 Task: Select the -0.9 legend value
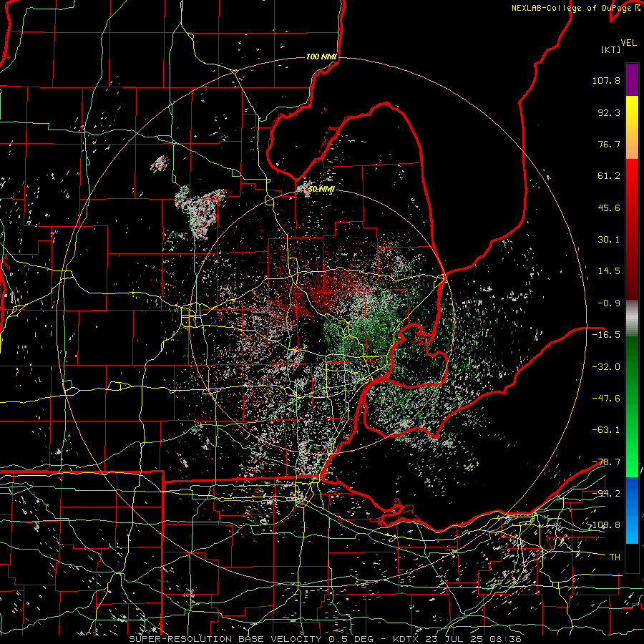click(x=609, y=303)
